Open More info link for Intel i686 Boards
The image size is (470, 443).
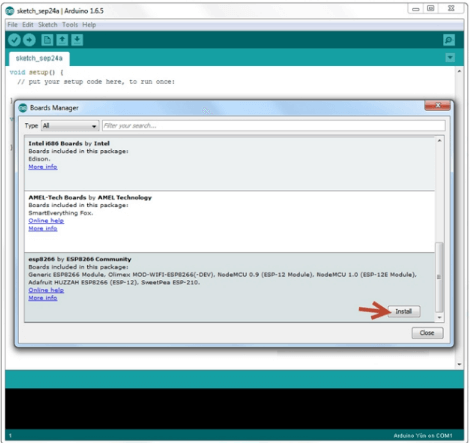point(43,167)
